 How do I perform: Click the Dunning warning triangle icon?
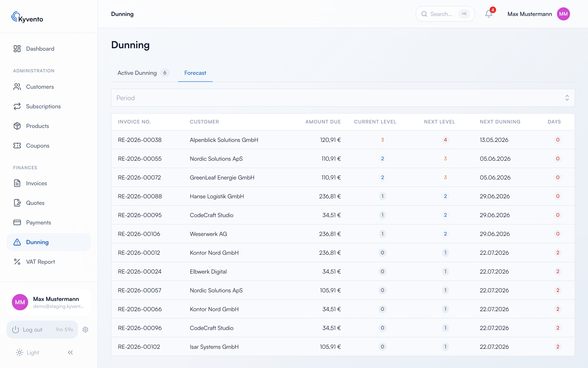(17, 242)
